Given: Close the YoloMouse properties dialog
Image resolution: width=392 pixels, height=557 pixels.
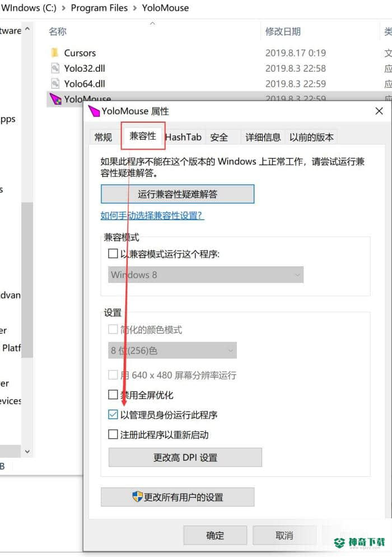Looking at the screenshot, I should [379, 111].
